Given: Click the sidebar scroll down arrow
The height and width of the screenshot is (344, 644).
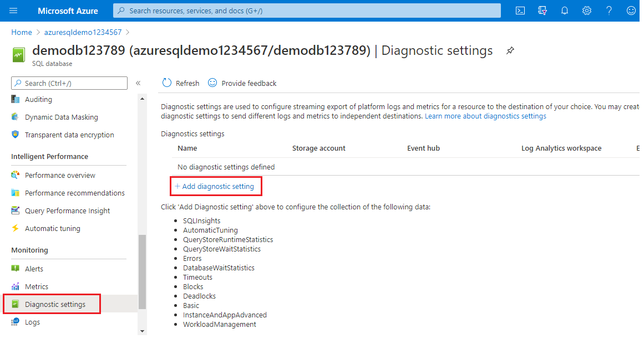Looking at the screenshot, I should pos(142,331).
